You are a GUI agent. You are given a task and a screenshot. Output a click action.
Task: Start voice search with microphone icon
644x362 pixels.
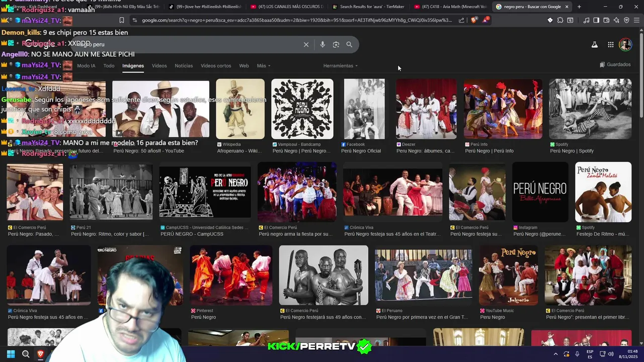coord(323,44)
